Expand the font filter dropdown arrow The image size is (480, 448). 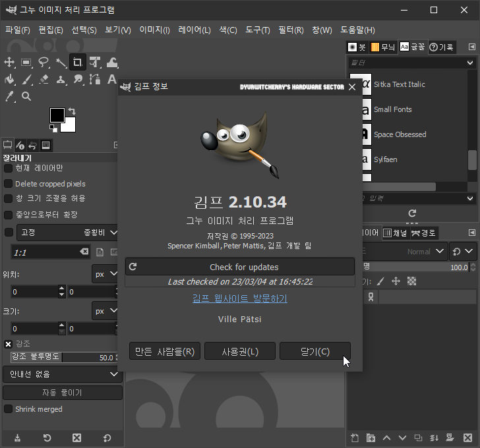point(470,63)
